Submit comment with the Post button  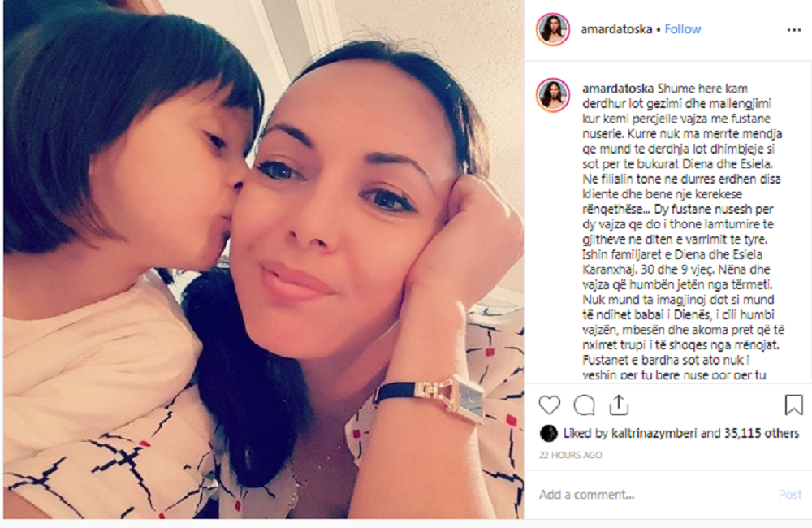point(790,495)
